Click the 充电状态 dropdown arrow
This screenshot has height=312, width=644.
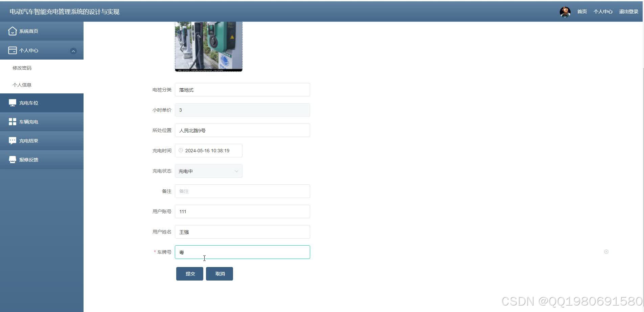click(236, 171)
